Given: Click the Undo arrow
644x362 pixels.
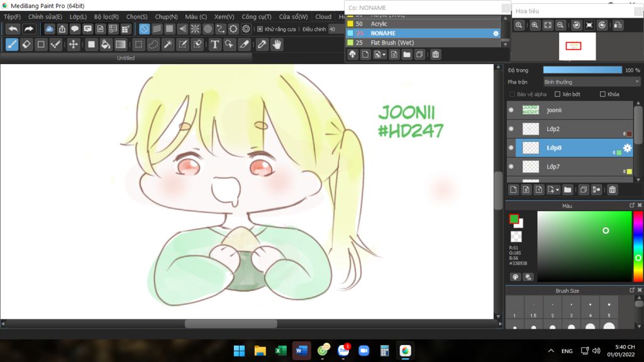Looking at the screenshot, I should [13, 29].
